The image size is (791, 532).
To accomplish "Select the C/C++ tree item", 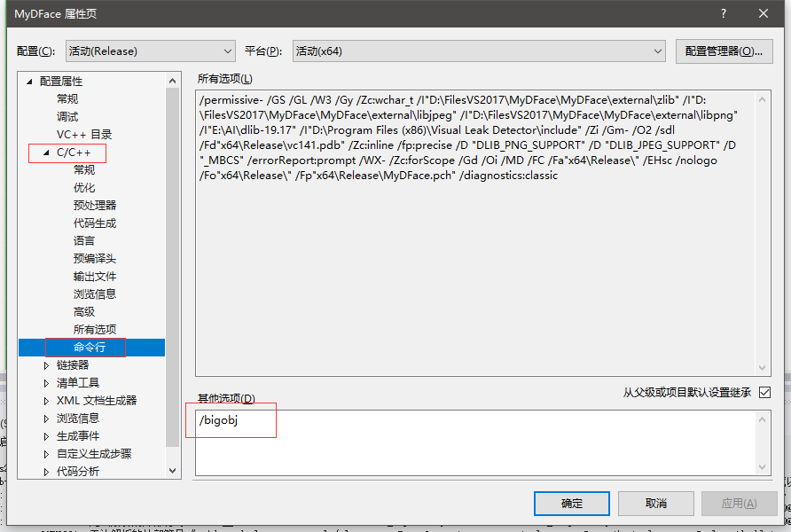I will (74, 153).
